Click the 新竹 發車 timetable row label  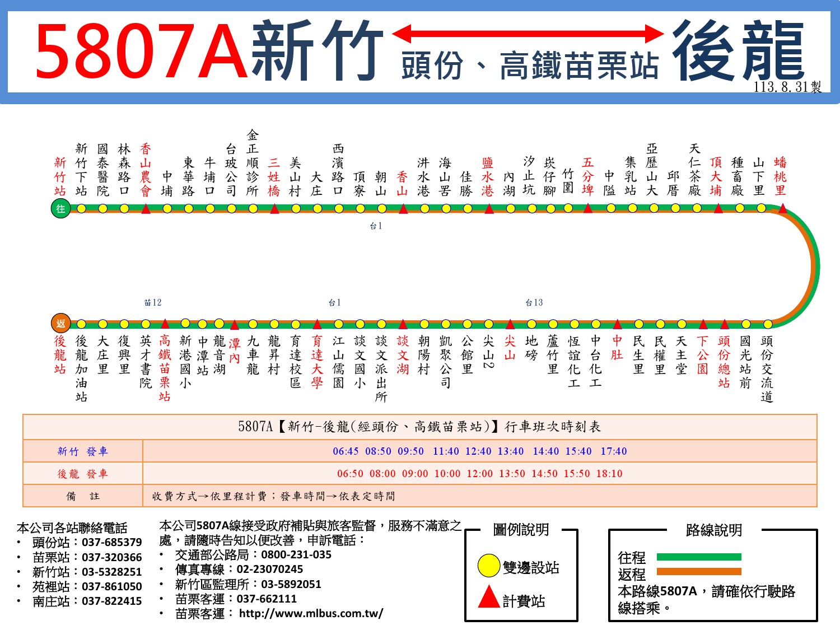pyautogui.click(x=82, y=451)
